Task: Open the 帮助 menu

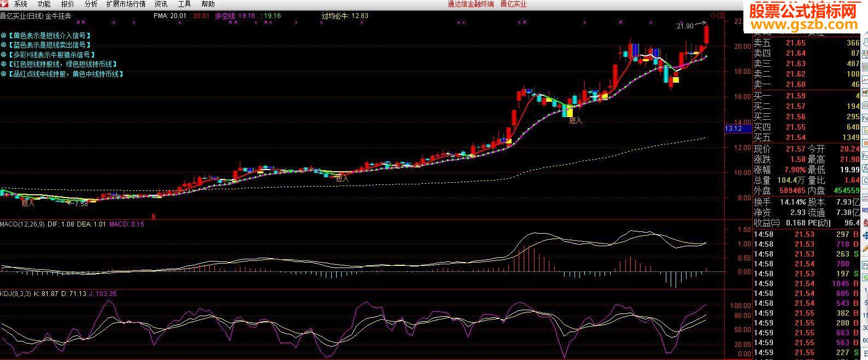Action: [x=208, y=4]
